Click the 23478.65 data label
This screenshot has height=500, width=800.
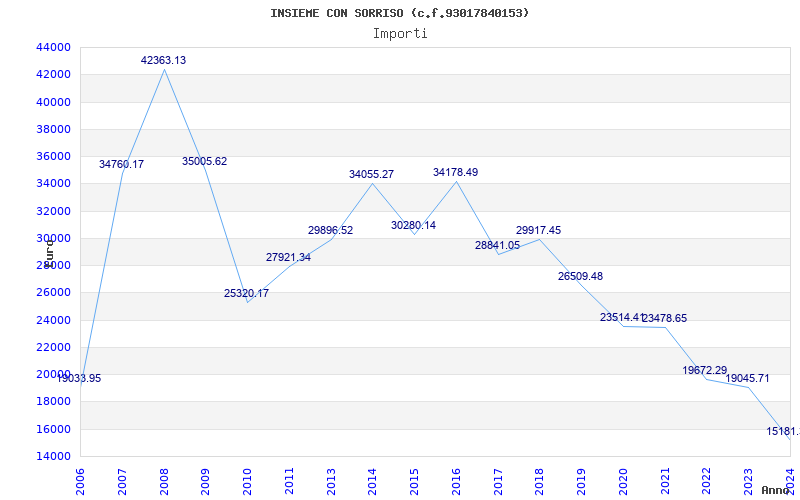coord(664,318)
